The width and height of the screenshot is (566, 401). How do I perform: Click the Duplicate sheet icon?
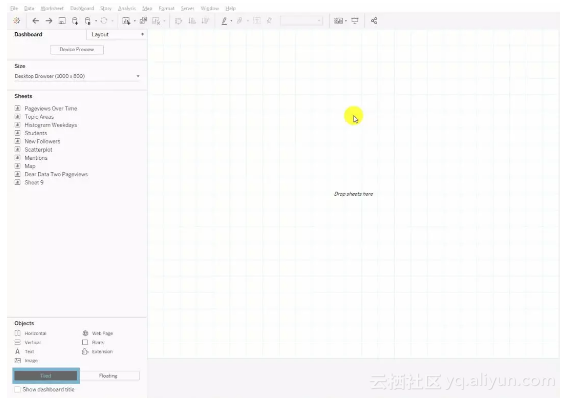point(143,21)
